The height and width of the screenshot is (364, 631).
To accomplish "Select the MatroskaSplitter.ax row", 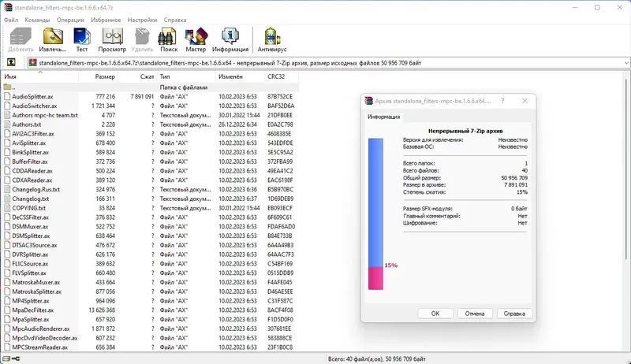I will coord(151,292).
